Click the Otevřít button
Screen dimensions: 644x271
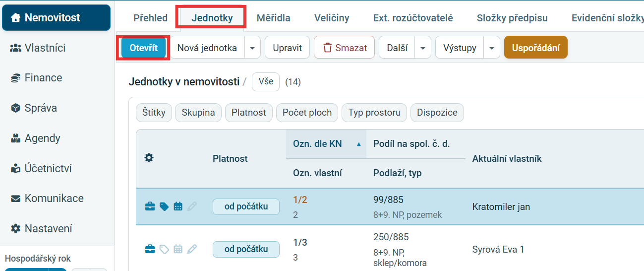[144, 48]
